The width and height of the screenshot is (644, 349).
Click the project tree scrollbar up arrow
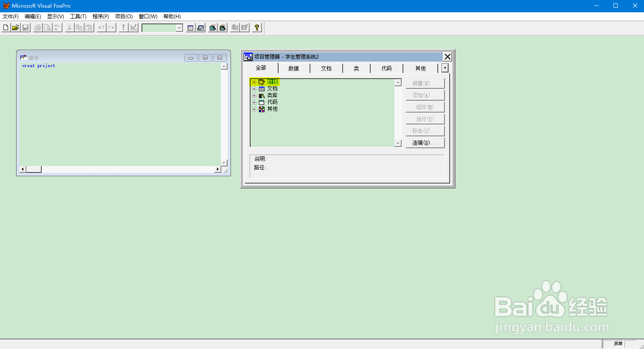click(398, 83)
